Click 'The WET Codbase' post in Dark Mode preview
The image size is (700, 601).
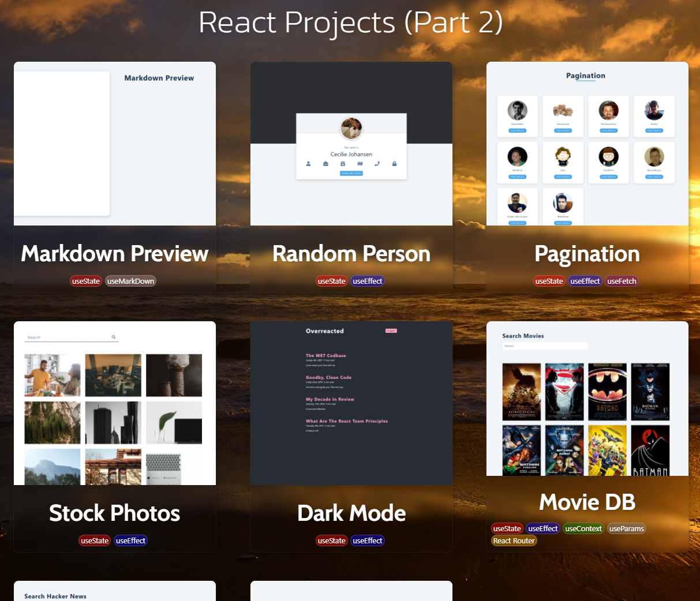[x=326, y=356]
